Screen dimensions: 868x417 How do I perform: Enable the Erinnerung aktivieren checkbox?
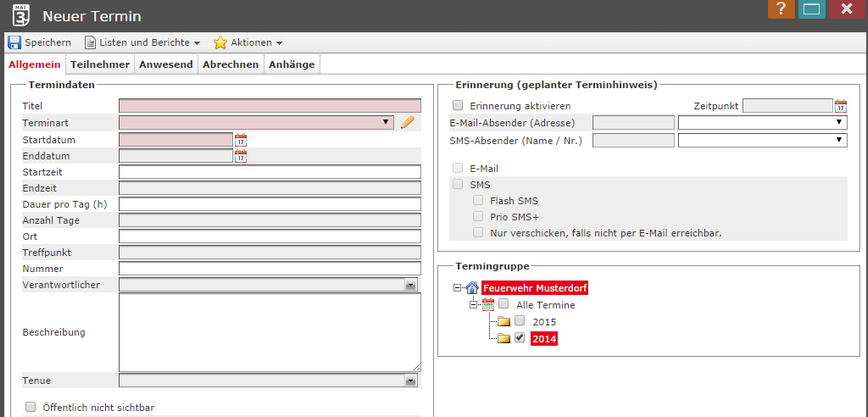click(x=458, y=105)
